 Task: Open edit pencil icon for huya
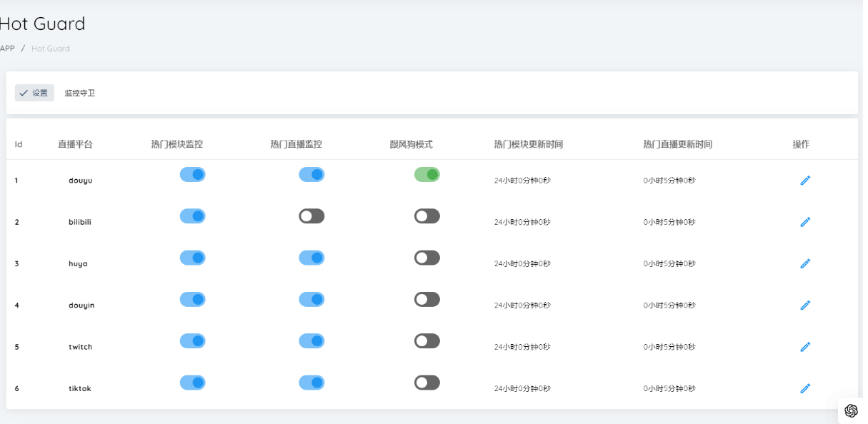[x=805, y=263]
